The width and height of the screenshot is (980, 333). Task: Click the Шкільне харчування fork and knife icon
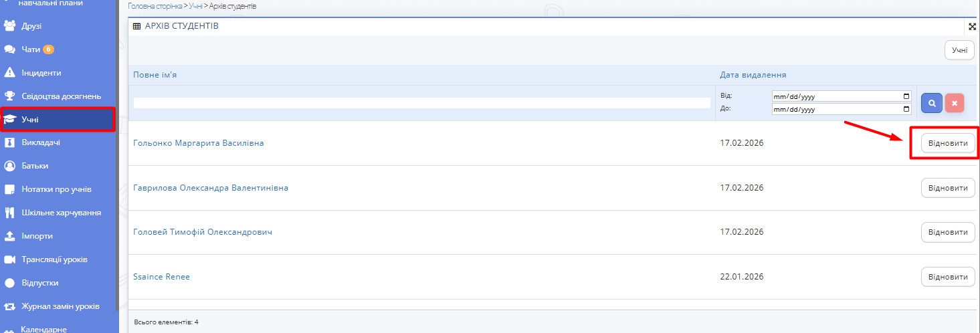10,213
